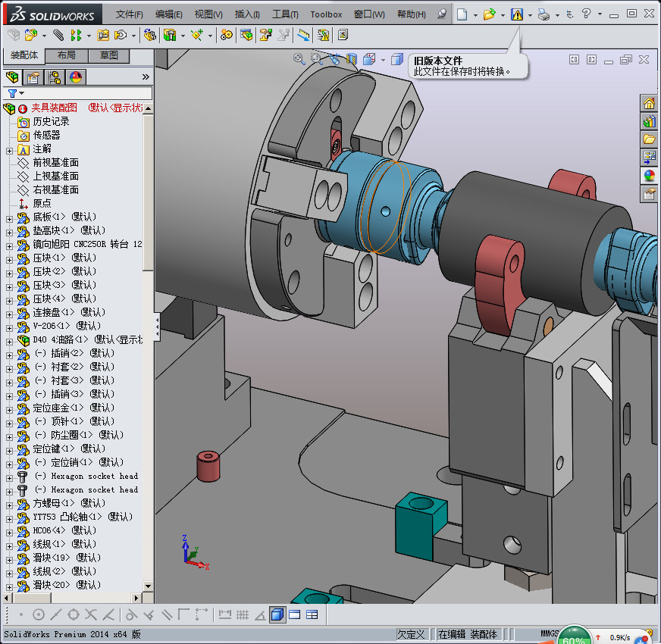
Task: Switch to the 布局 tab
Action: (66, 55)
